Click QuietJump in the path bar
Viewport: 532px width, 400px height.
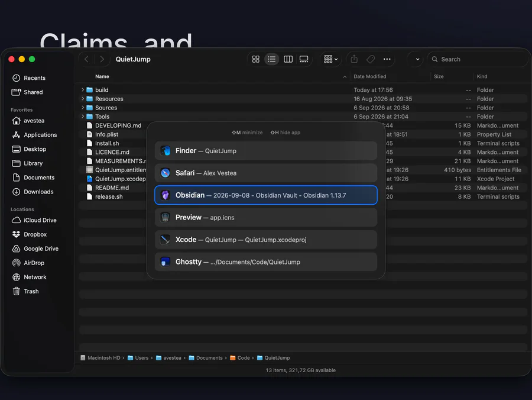(x=274, y=358)
